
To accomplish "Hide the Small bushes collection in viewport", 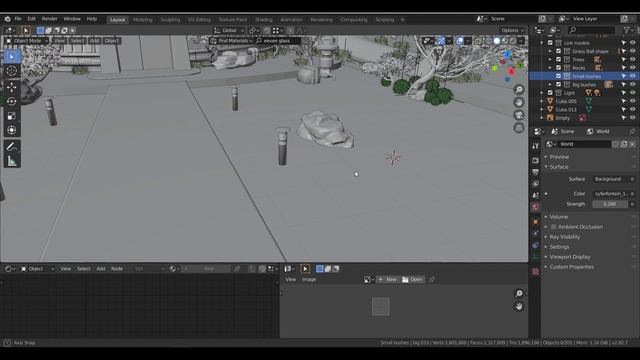I will [x=632, y=76].
